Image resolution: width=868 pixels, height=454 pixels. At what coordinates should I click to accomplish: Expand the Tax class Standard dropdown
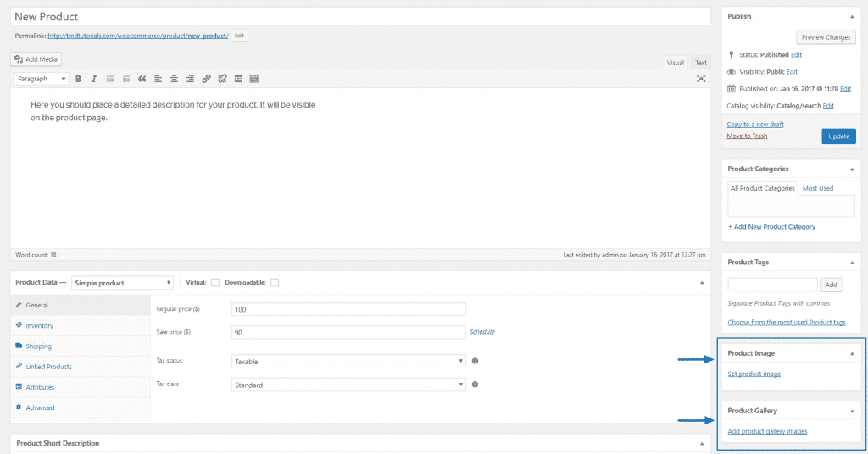coord(349,385)
